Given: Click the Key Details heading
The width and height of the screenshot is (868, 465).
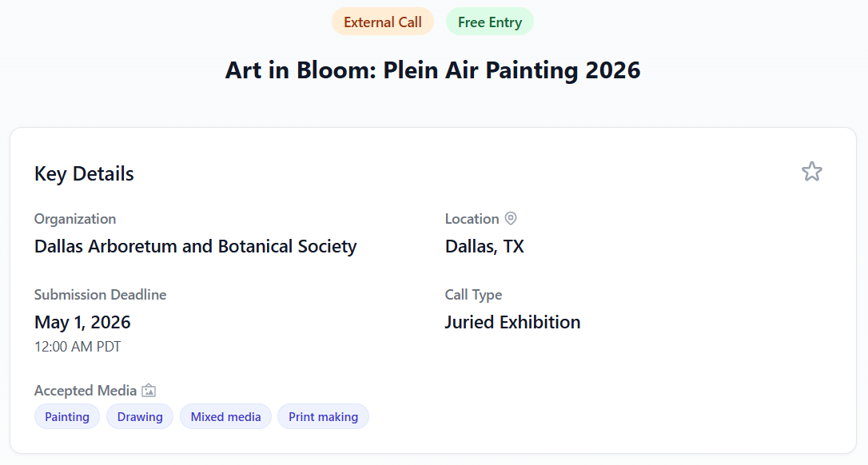Looking at the screenshot, I should 84,173.
